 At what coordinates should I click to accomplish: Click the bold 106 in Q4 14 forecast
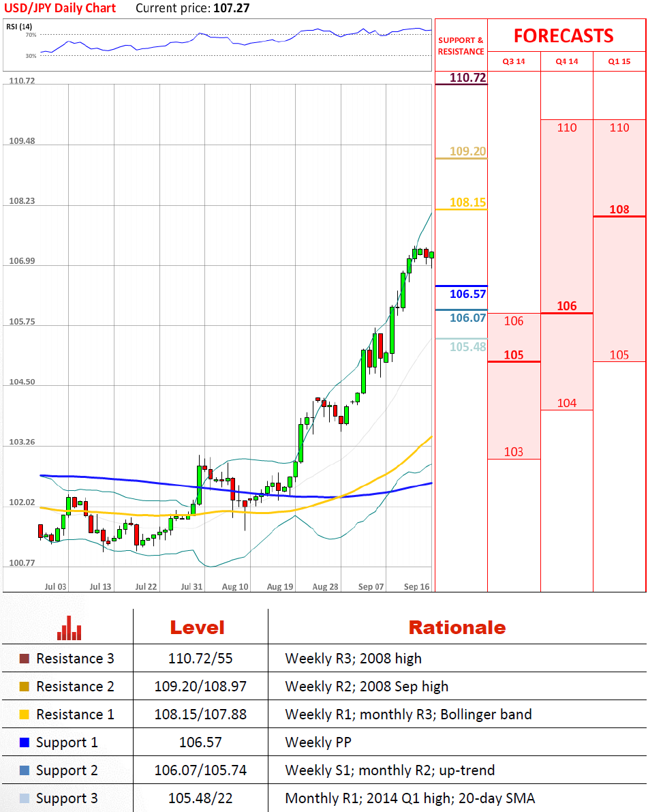pos(567,307)
